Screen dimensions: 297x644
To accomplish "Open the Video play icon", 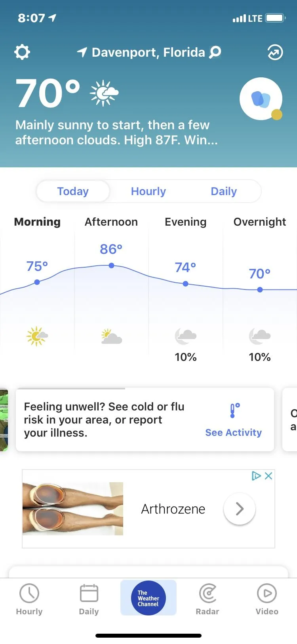I will pyautogui.click(x=267, y=594).
